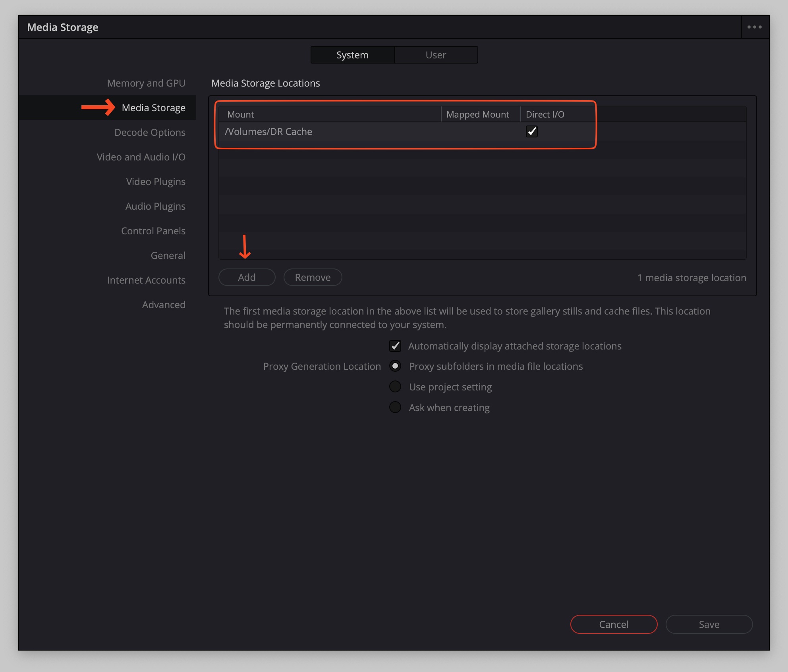
Task: Select Use project setting for proxy generation
Action: coord(395,387)
